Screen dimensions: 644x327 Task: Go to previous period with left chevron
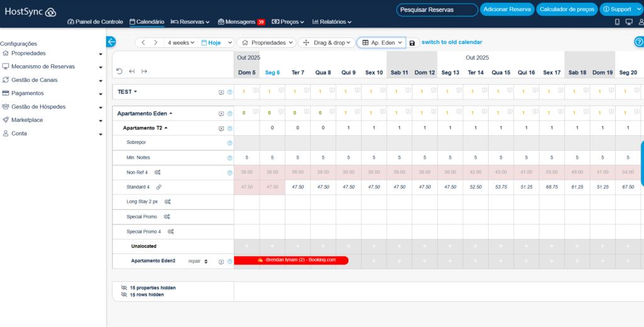tap(143, 43)
